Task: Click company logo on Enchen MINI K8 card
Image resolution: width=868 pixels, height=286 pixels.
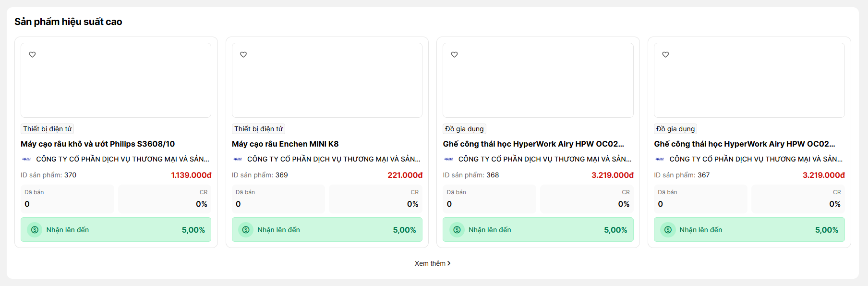Action: tap(238, 159)
